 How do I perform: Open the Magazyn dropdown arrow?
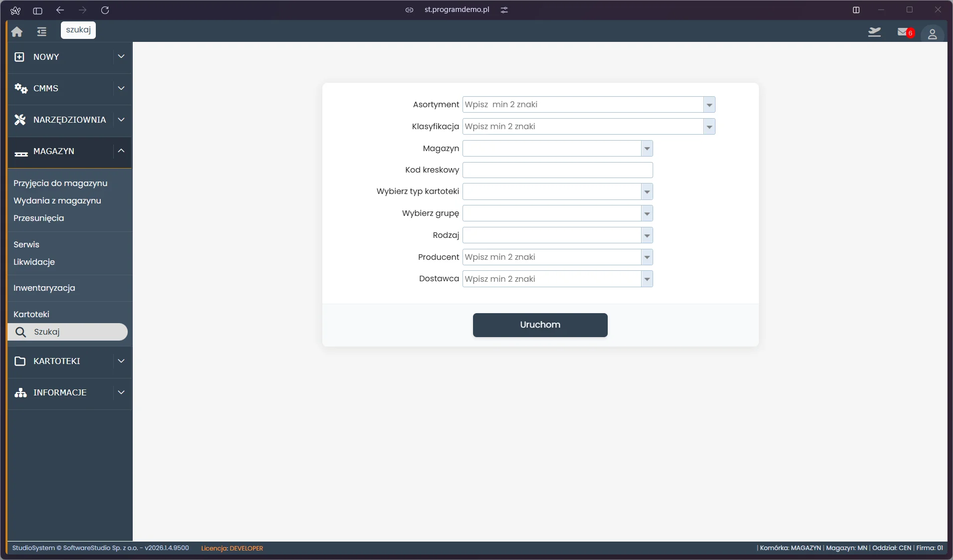pos(647,149)
